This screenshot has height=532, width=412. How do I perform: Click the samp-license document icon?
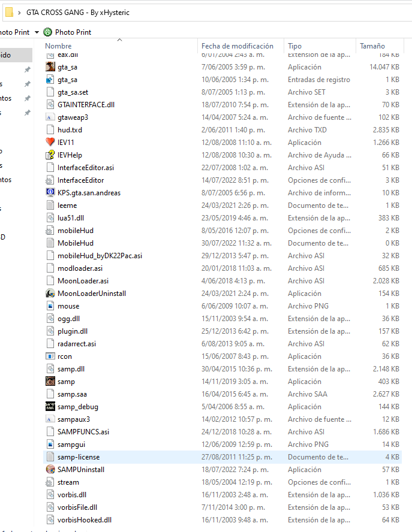click(x=50, y=457)
